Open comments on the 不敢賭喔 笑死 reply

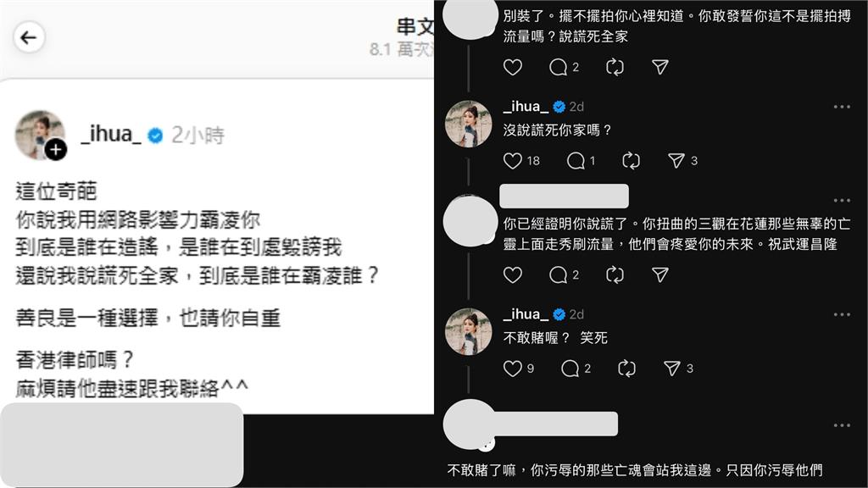(x=570, y=369)
